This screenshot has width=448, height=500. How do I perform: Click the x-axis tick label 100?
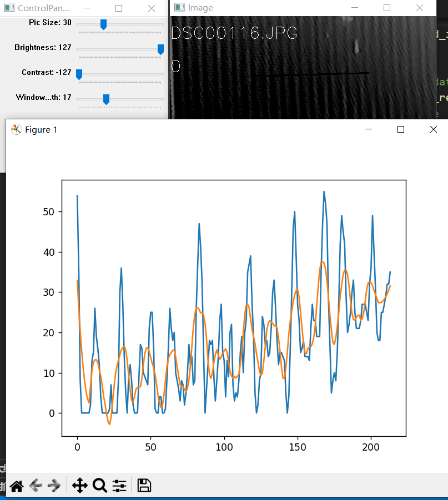pos(224,447)
